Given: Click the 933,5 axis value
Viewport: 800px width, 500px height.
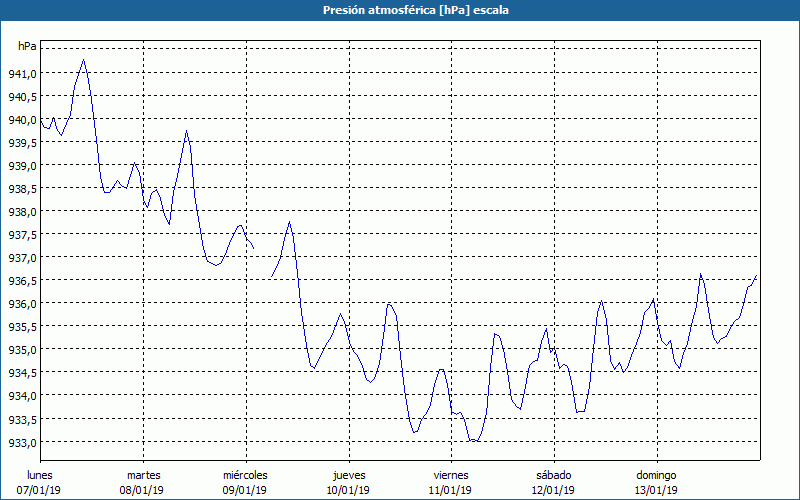Looking at the screenshot, I should pyautogui.click(x=22, y=419).
